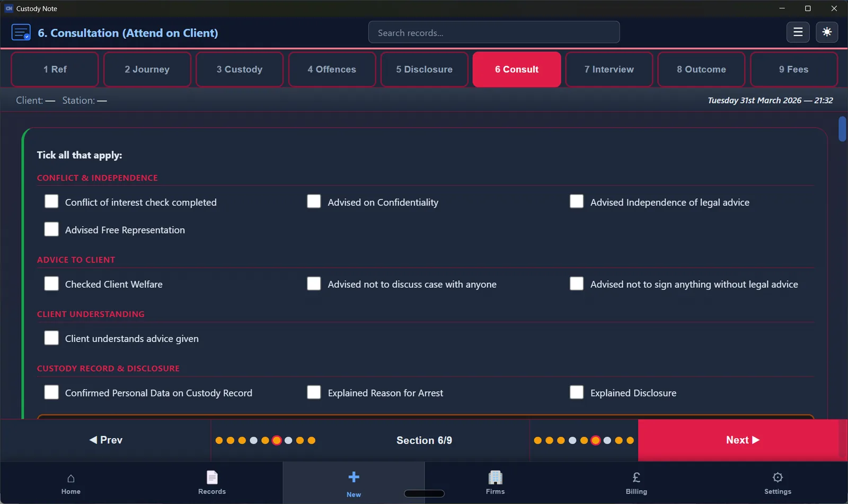848x504 pixels.
Task: Open the Firms section
Action: coord(494,482)
